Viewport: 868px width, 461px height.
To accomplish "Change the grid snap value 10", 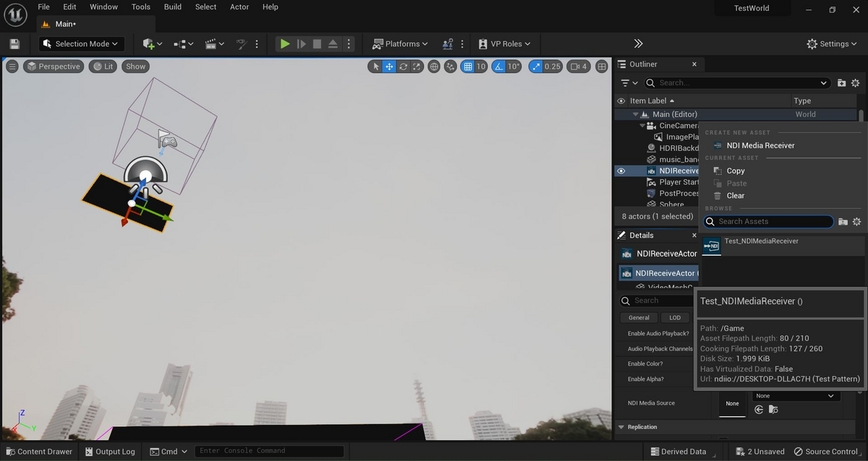I will pos(481,66).
